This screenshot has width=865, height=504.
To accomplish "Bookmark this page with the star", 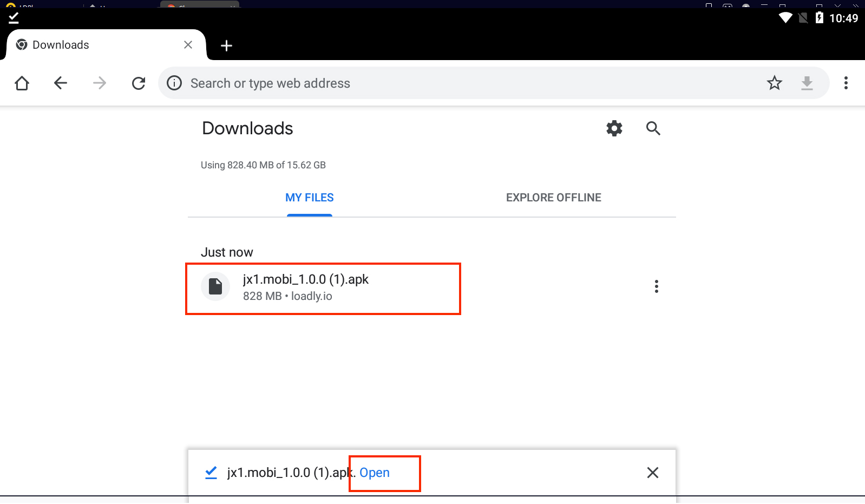I will (x=775, y=83).
